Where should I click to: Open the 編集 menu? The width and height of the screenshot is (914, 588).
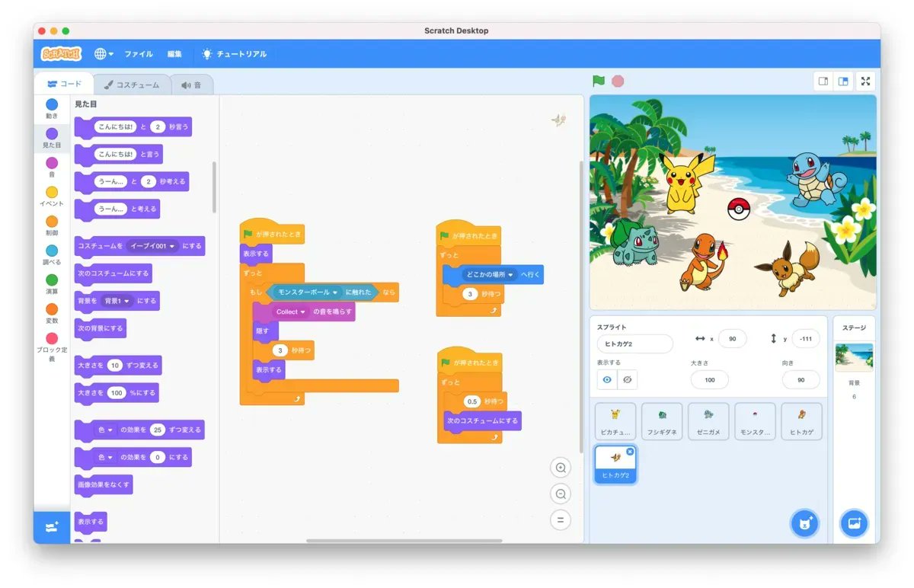pos(174,54)
